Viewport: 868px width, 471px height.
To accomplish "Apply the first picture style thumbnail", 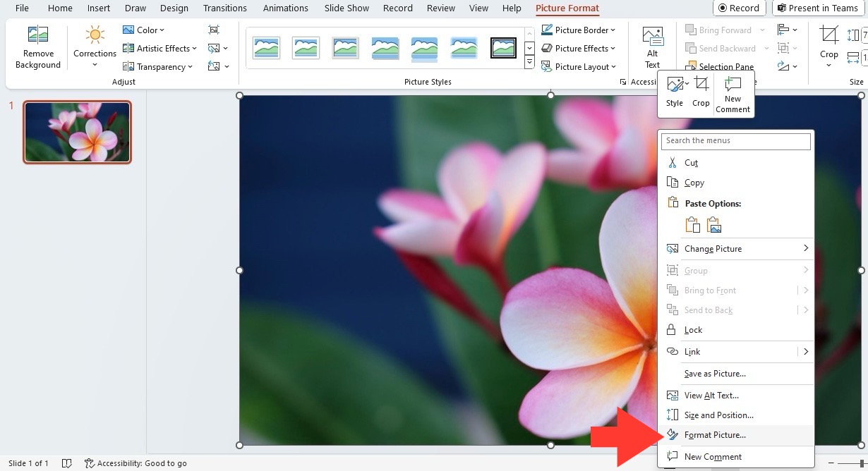I will click(x=267, y=48).
